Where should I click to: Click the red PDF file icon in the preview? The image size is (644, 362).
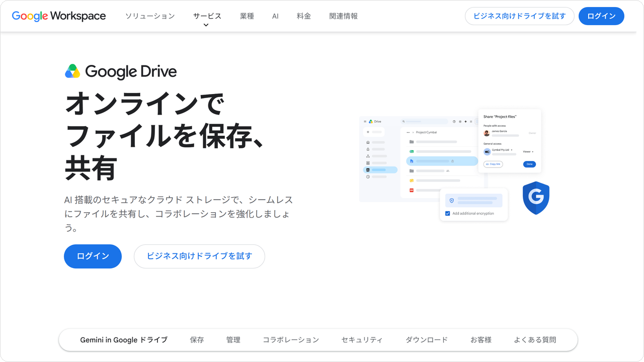[412, 190]
